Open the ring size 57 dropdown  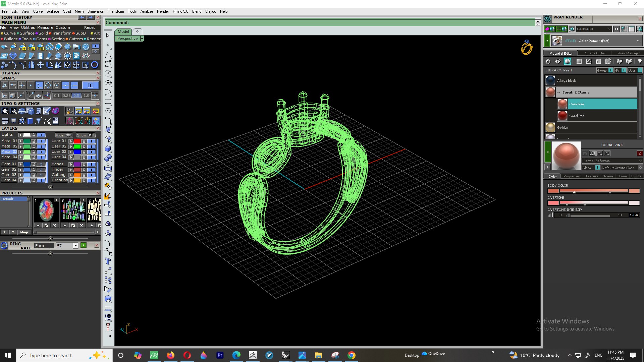(x=75, y=246)
